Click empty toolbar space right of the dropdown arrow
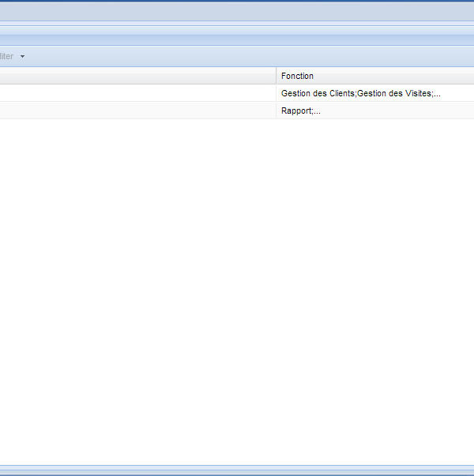474x476 pixels. 237,57
